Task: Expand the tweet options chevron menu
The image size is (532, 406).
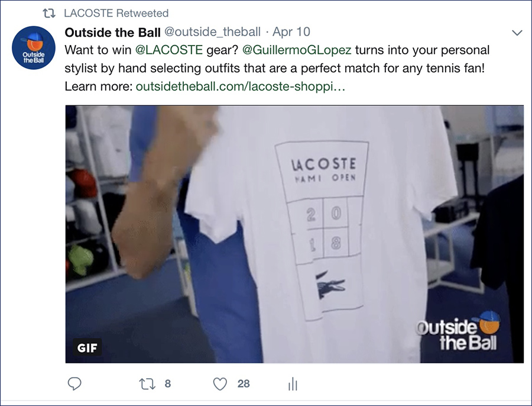Action: pos(517,33)
